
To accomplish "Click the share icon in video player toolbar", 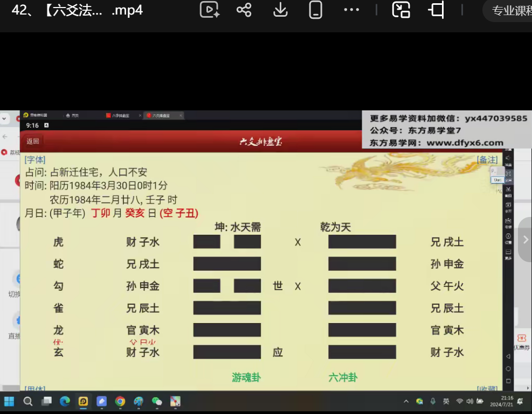I will point(244,10).
